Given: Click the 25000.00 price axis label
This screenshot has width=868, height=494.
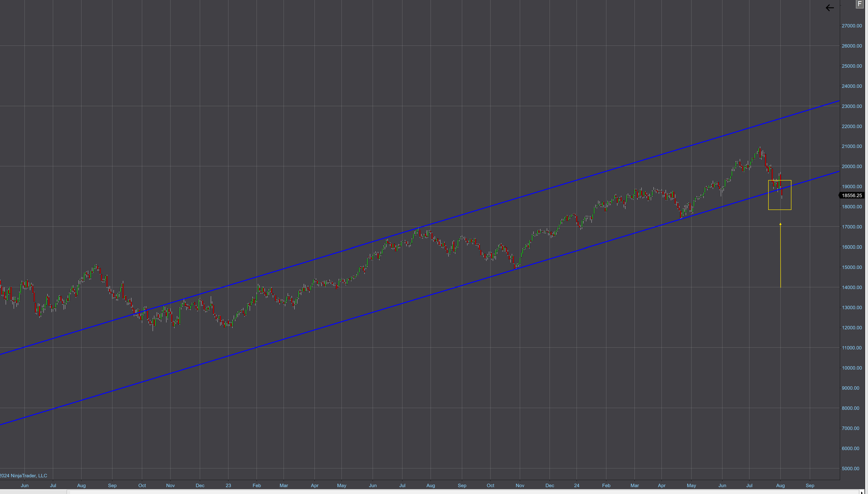Looking at the screenshot, I should pos(852,66).
